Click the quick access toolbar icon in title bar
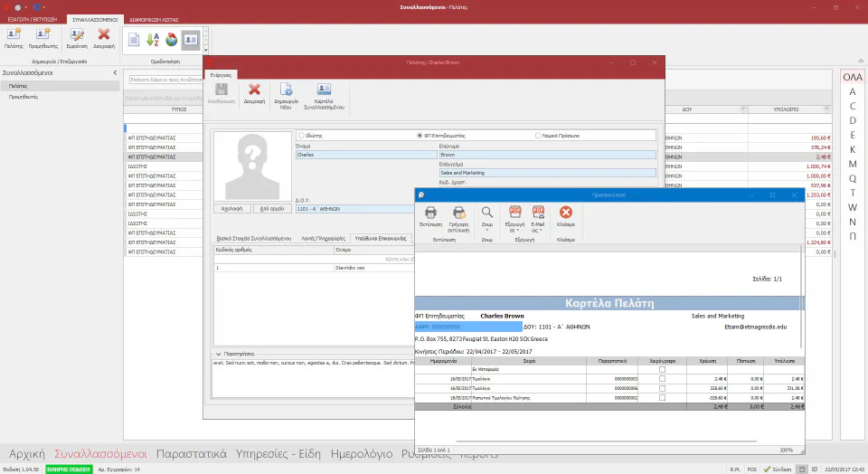 [x=18, y=7]
